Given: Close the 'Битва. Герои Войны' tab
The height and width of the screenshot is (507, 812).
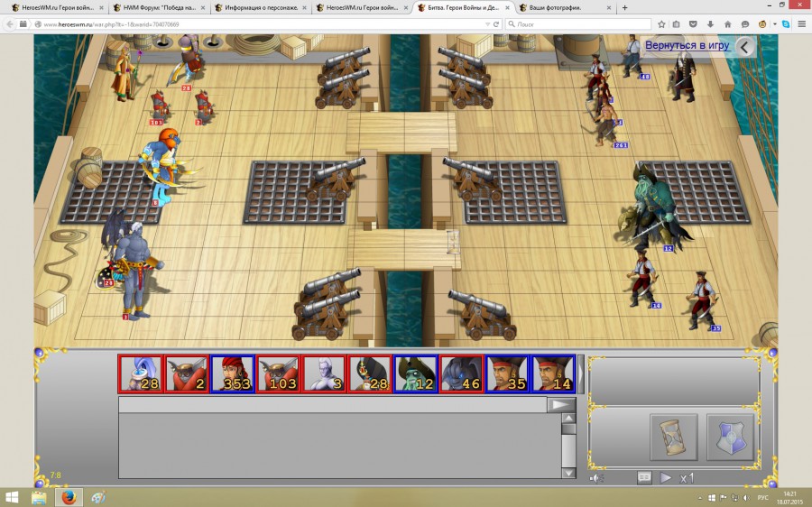Looking at the screenshot, I should coord(507,8).
